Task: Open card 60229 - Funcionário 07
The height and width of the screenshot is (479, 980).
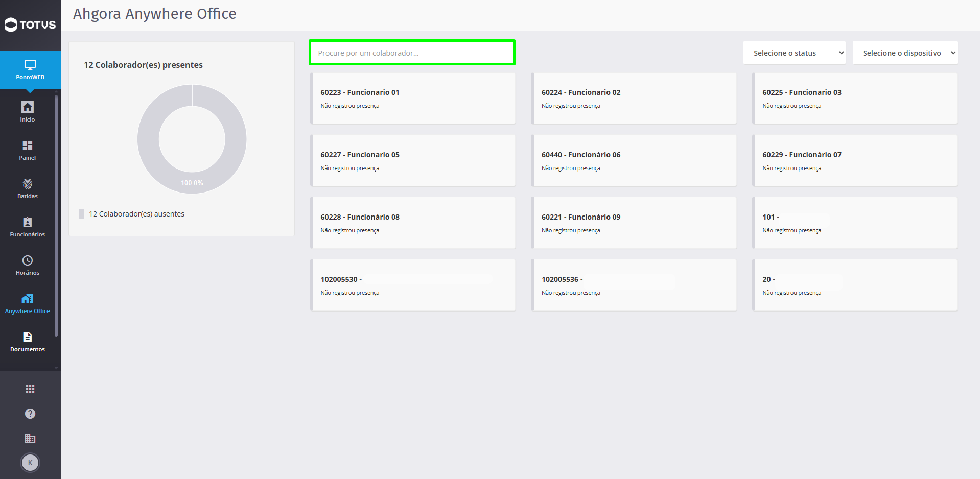Action: [x=855, y=160]
